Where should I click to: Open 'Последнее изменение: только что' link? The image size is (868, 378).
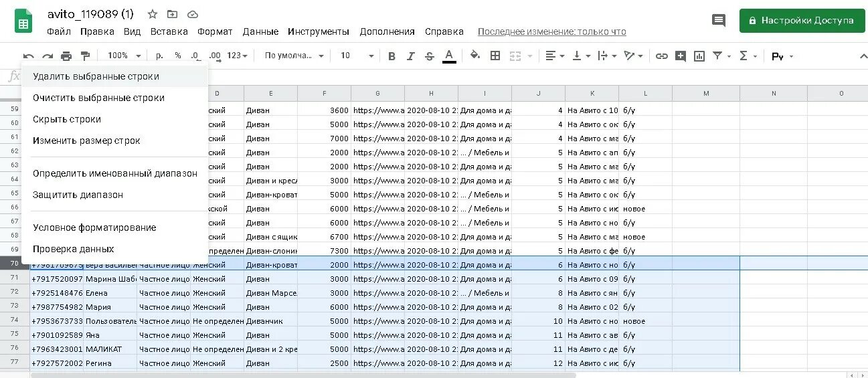click(x=552, y=31)
